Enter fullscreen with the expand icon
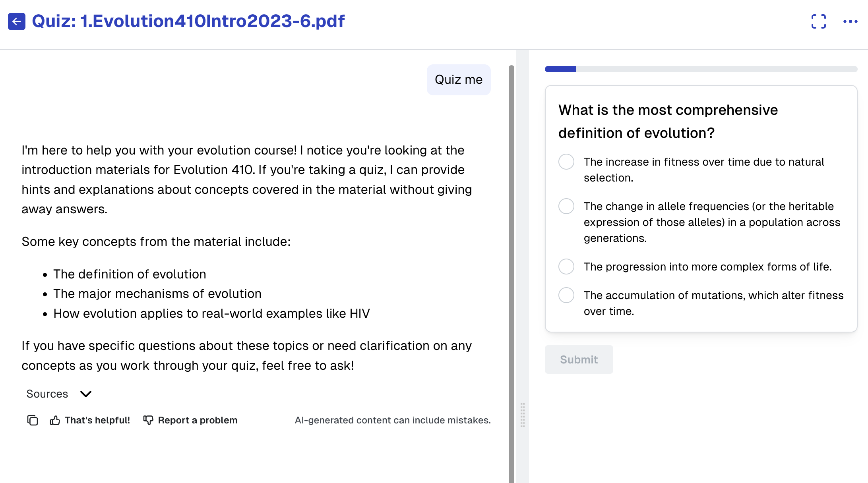 818,21
